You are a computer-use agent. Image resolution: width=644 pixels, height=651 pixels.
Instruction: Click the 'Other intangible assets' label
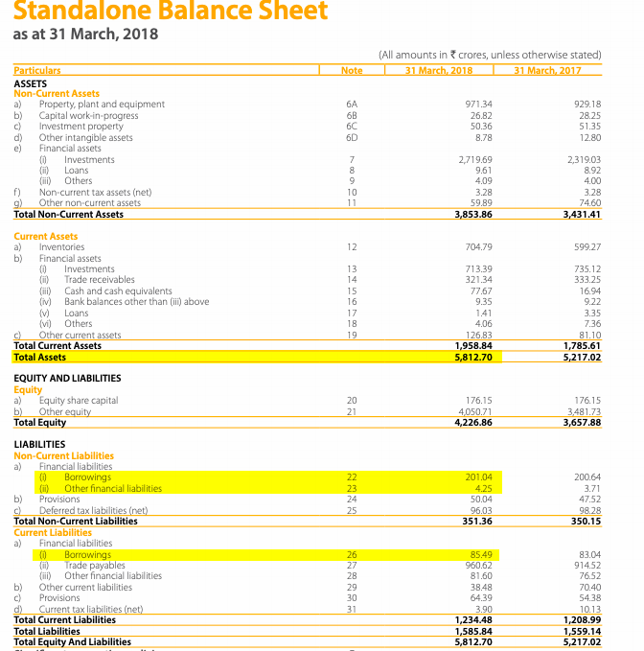86,137
